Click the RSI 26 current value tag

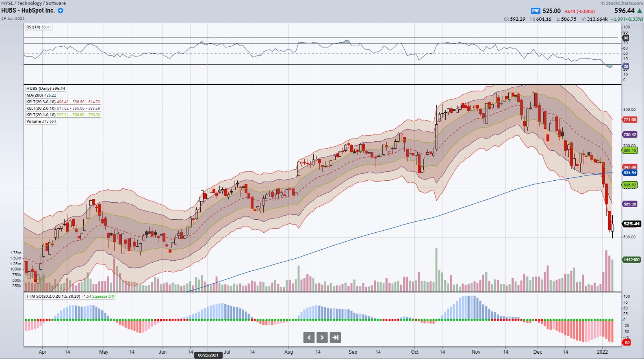tap(626, 66)
